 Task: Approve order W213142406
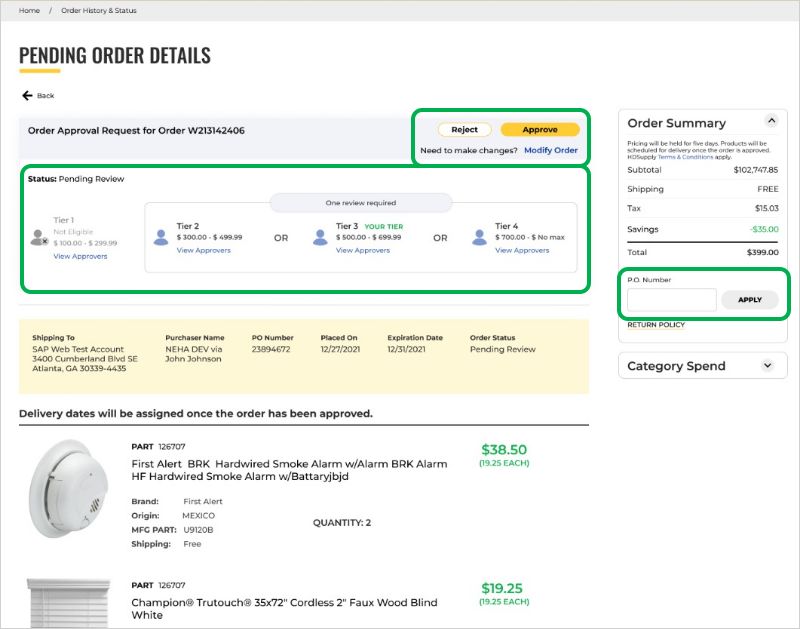click(540, 130)
